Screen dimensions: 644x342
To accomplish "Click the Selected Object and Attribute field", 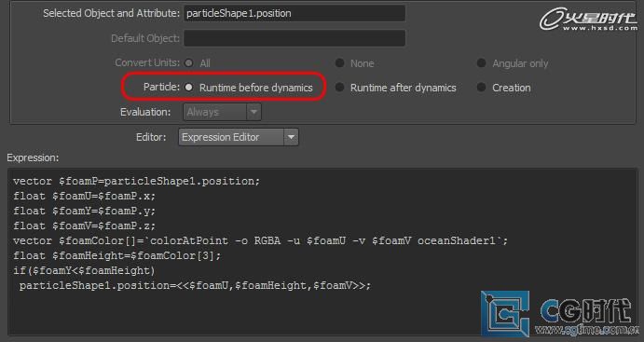I will pos(295,13).
